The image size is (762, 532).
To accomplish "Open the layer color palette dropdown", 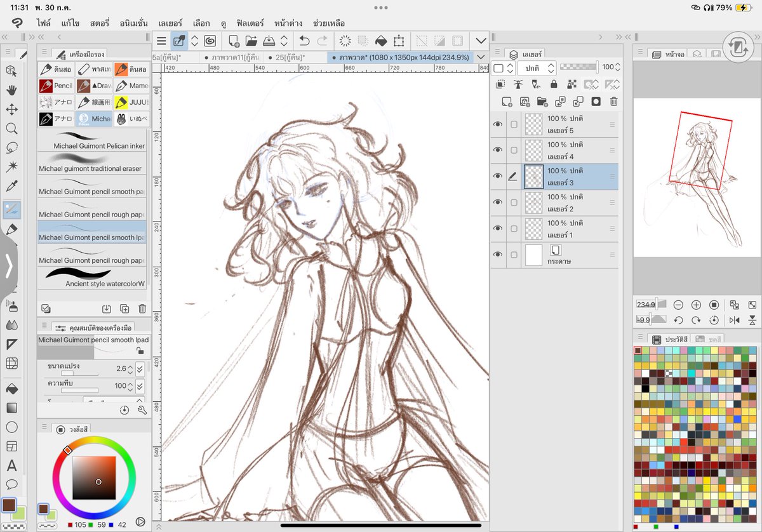I will 504,67.
